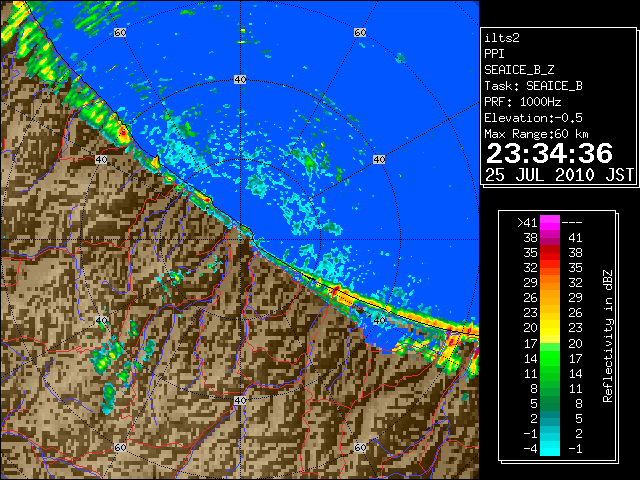Click the SEAICE_B_Z product name

click(519, 70)
